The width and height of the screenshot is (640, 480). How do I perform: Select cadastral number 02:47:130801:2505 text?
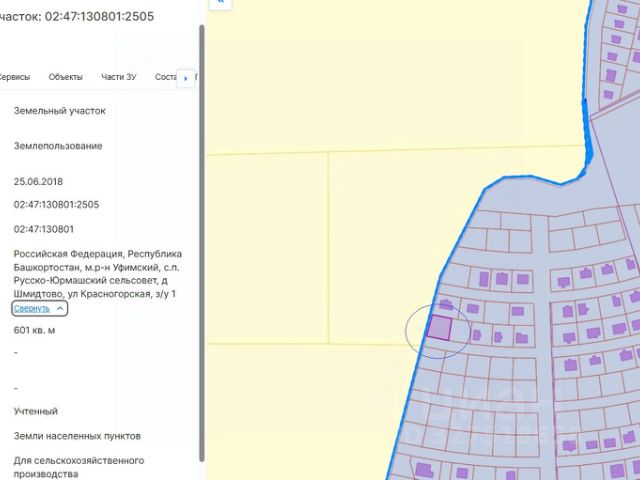coord(56,204)
